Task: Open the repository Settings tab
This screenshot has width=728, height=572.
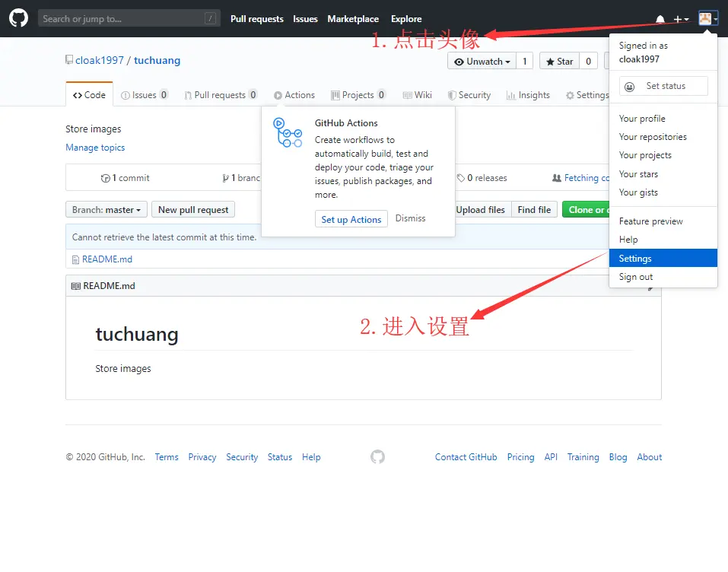Action: point(587,95)
